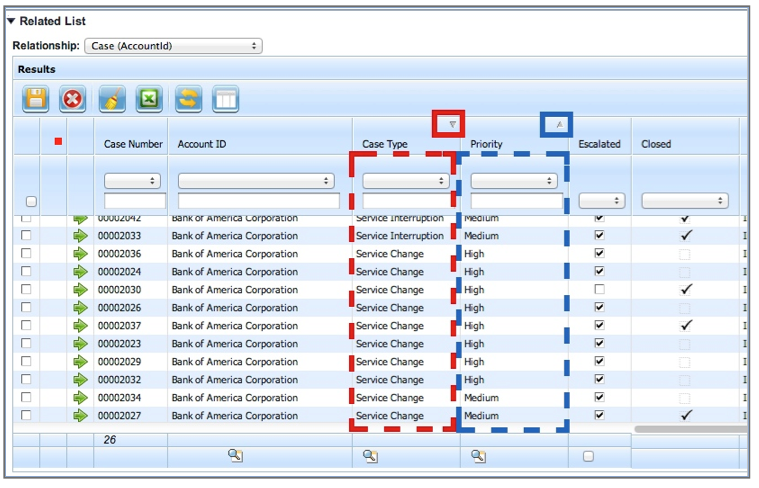Viewport: 759px width, 488px height.
Task: Open the column chooser table icon
Action: tap(226, 99)
